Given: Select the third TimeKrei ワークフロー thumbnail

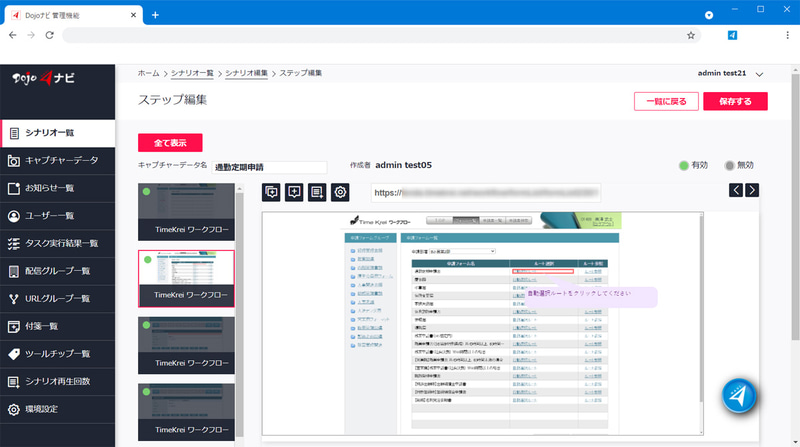Looking at the screenshot, I should [186, 345].
